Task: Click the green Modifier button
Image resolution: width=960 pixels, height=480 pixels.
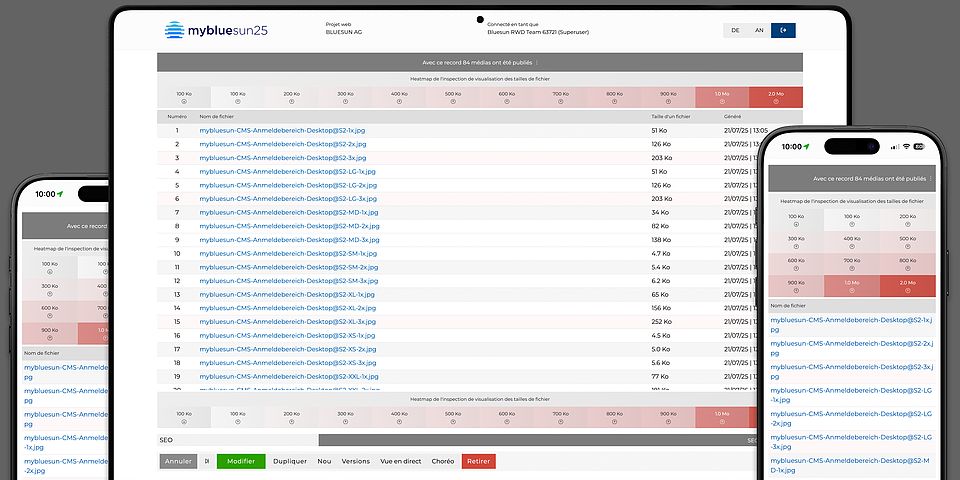Action: coord(241,461)
